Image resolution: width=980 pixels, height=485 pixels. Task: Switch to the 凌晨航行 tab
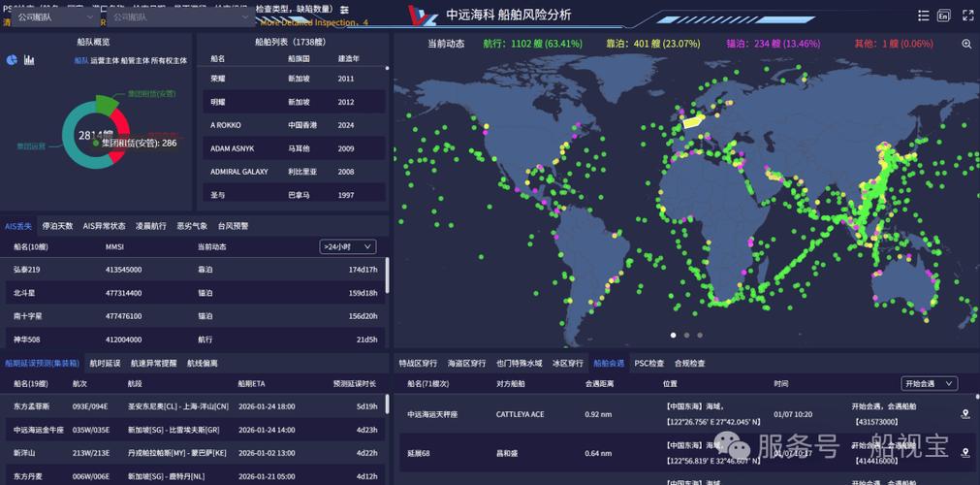(151, 226)
